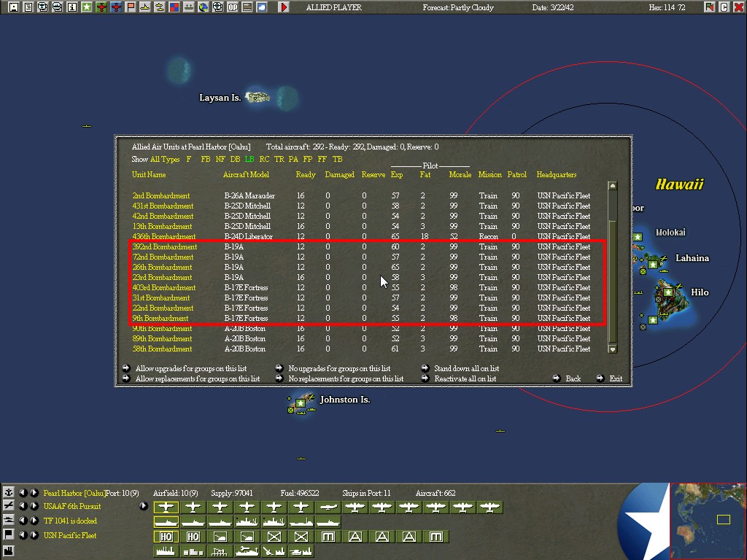Open the 392nd Bombardment unit

point(164,246)
